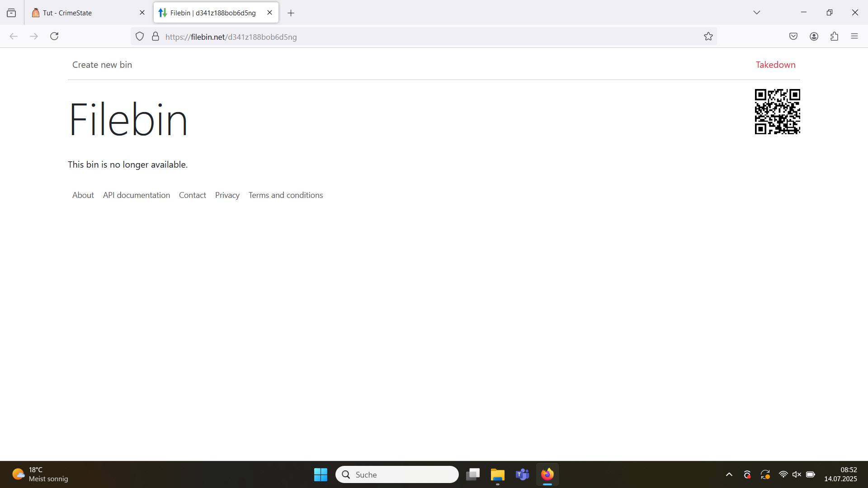Open the weather widget showing 18°C
The width and height of the screenshot is (868, 488).
41,474
